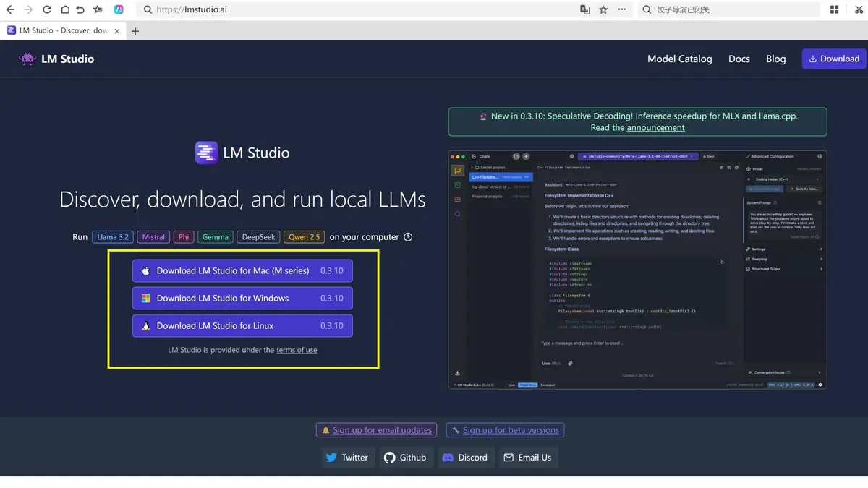Screen dimensions: 868x488
Task: Close the LM Studio browser tab
Action: [117, 31]
